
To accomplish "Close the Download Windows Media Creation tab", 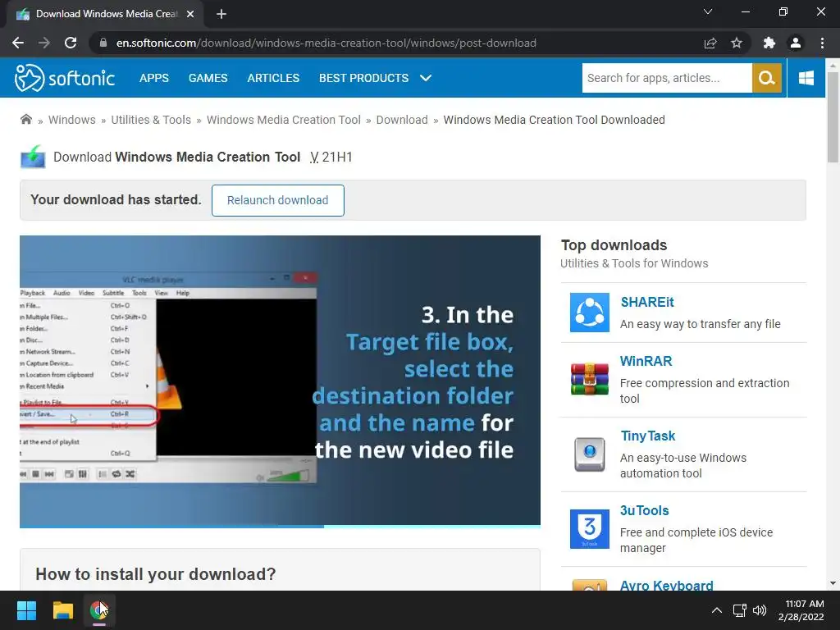I will coord(190,14).
